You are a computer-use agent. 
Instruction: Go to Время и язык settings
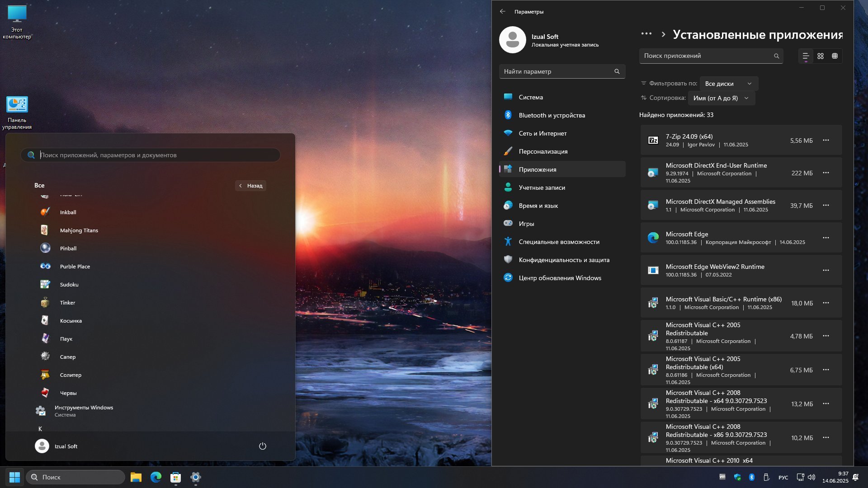coord(562,206)
